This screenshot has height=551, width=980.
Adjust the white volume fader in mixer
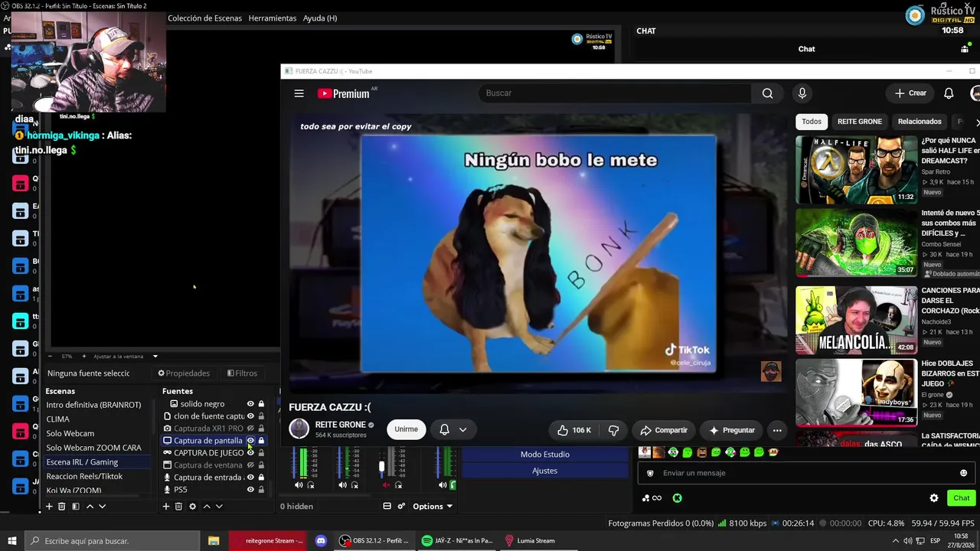point(381,466)
